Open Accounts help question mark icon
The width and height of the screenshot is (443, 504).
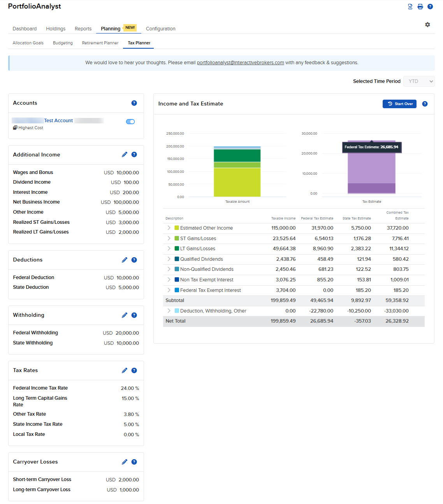coord(134,103)
